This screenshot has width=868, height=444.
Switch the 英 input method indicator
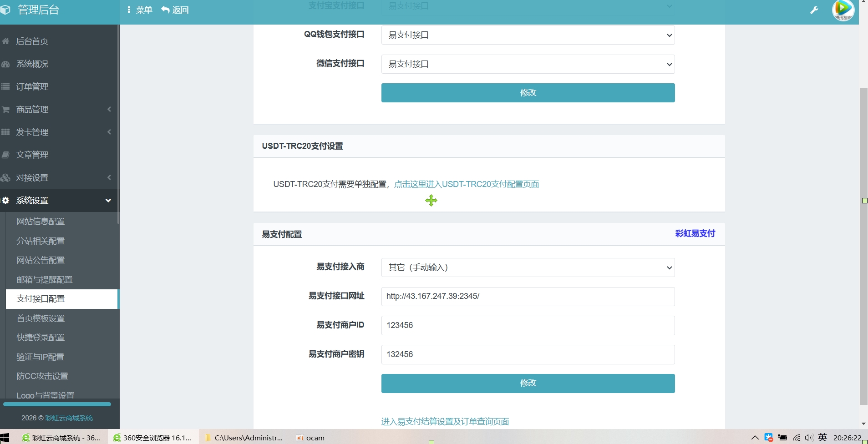pos(822,437)
